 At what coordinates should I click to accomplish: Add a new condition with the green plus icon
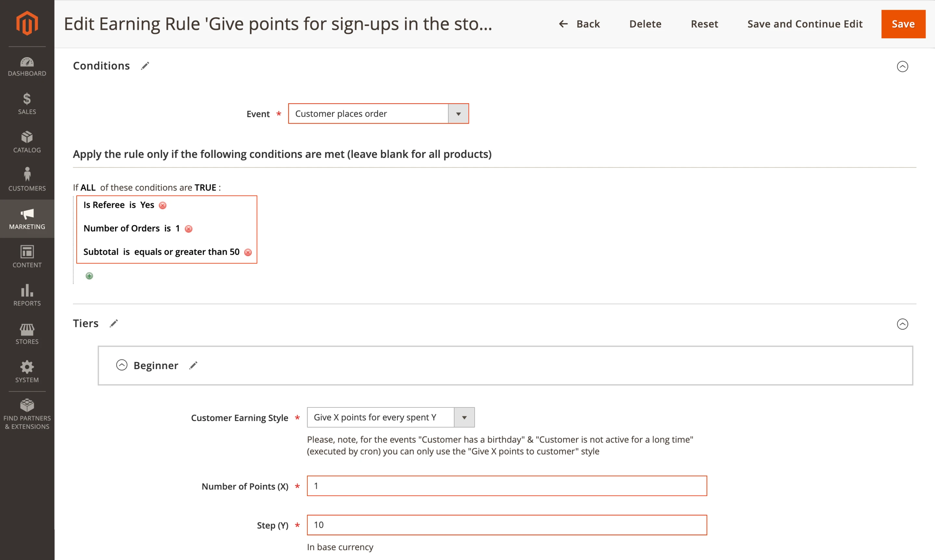[89, 276]
